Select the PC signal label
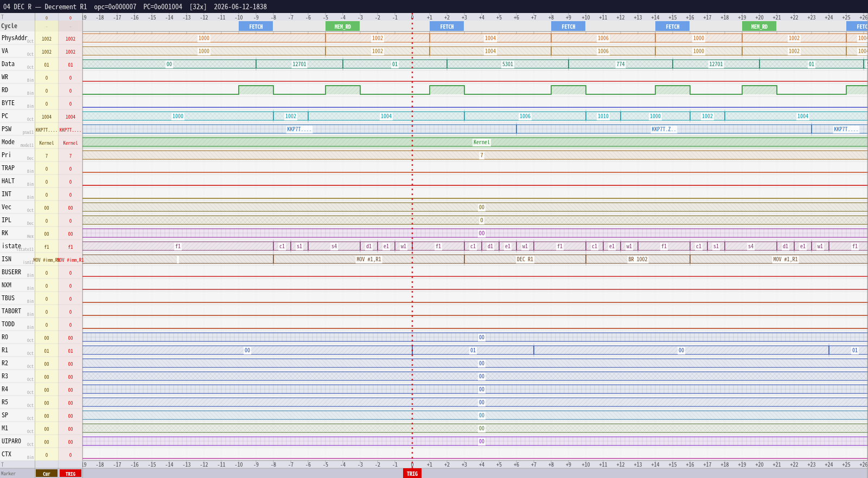 tap(5, 116)
